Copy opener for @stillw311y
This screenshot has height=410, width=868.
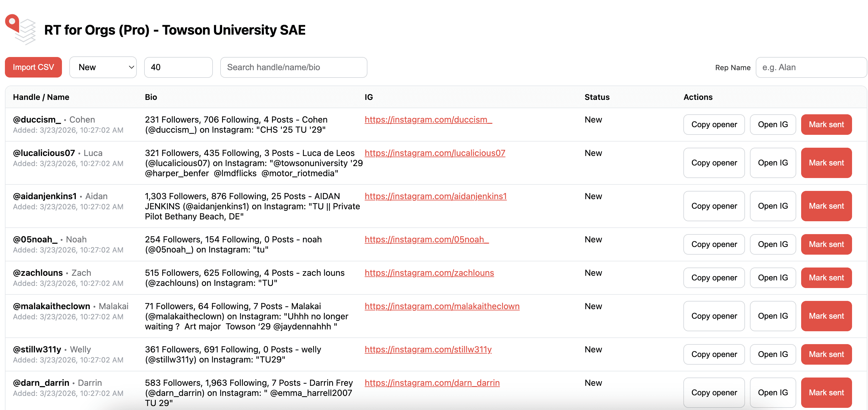pyautogui.click(x=714, y=355)
